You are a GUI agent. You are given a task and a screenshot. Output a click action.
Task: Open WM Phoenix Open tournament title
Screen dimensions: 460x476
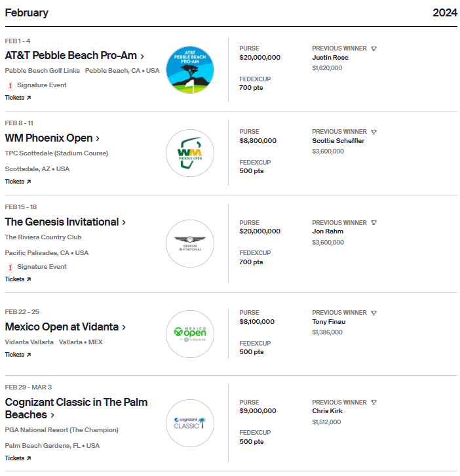pyautogui.click(x=48, y=138)
